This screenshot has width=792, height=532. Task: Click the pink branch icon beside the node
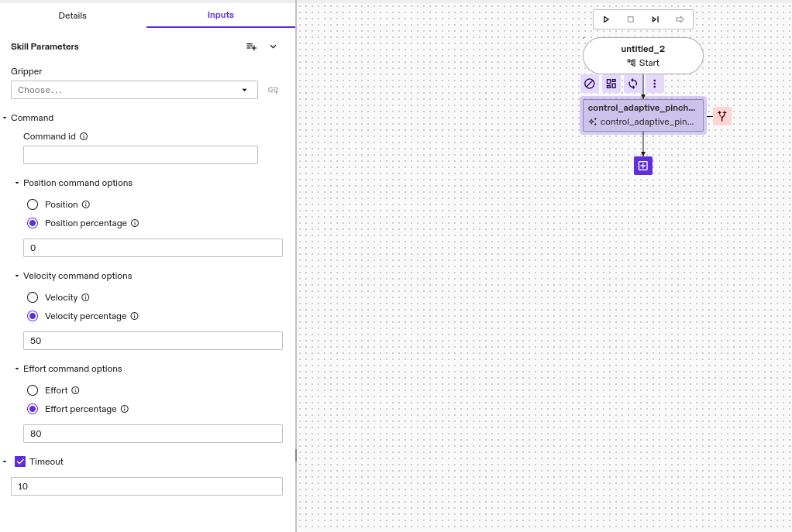coord(721,115)
